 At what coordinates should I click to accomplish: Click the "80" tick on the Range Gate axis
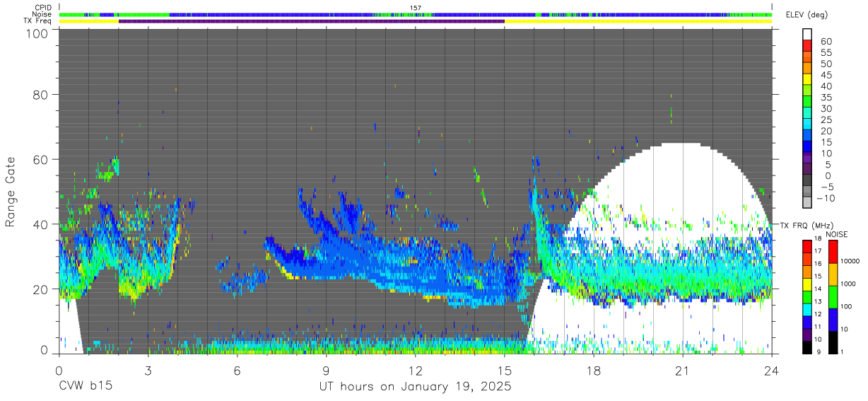tap(40, 95)
